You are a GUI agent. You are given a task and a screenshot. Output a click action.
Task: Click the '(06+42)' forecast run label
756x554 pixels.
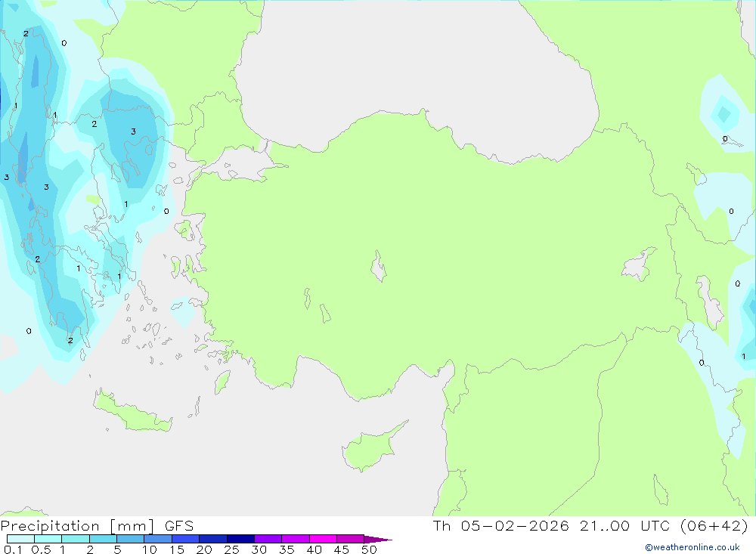click(714, 525)
